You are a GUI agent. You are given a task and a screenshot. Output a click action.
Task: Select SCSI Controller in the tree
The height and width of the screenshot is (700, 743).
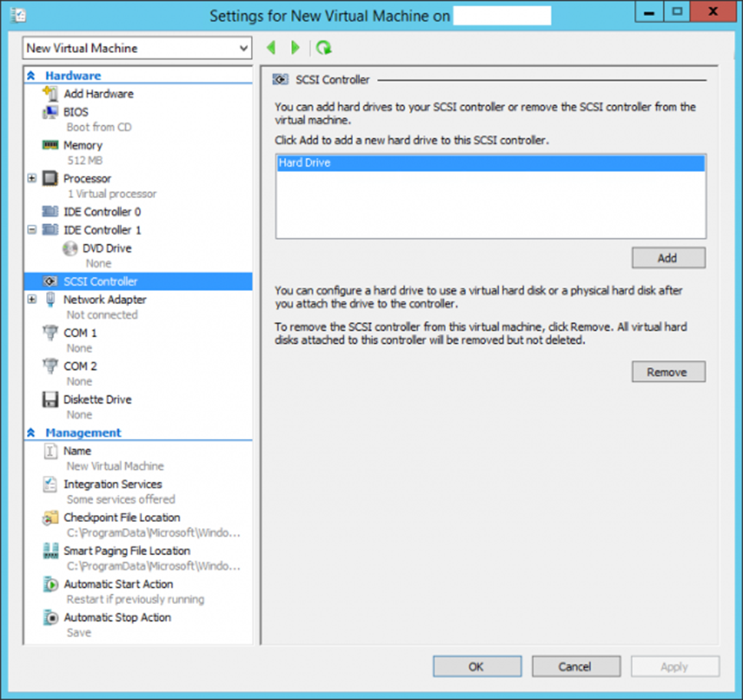[x=138, y=282]
